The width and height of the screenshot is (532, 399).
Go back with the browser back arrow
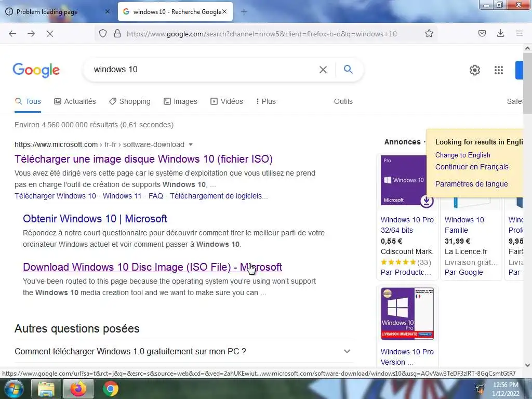tap(12, 34)
